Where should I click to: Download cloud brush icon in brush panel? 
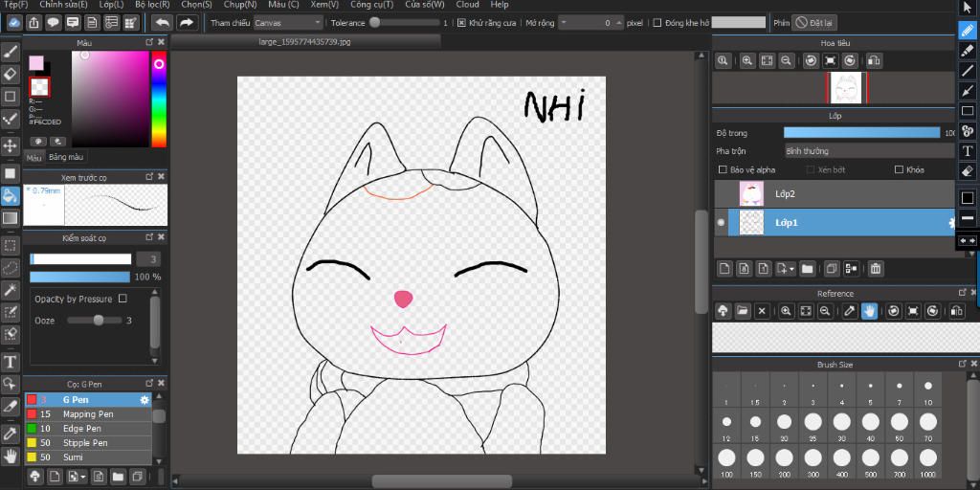35,477
